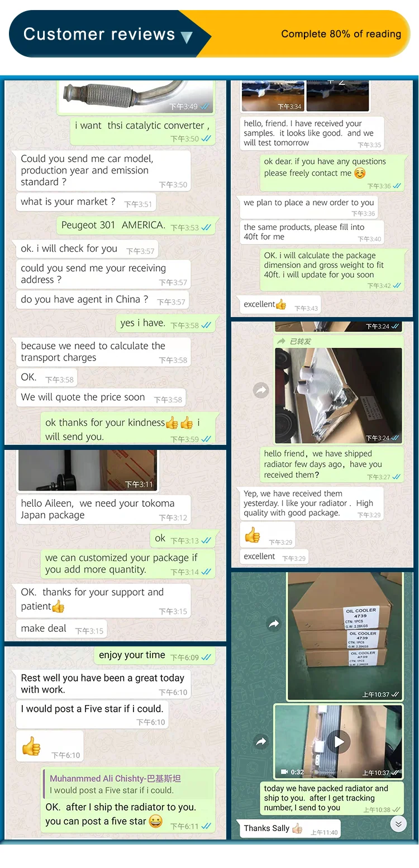
Task: Click the forward arrow beside the radiator video
Action: [x=261, y=741]
